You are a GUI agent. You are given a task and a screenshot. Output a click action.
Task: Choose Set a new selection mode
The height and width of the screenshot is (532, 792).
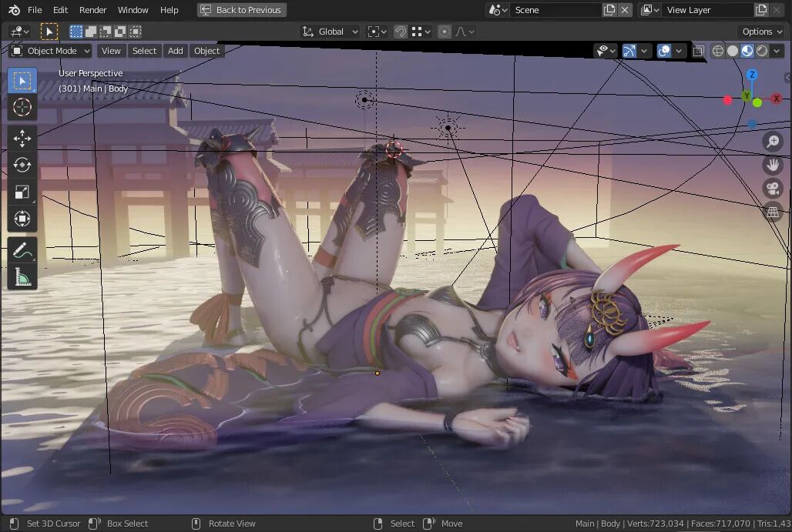(76, 32)
